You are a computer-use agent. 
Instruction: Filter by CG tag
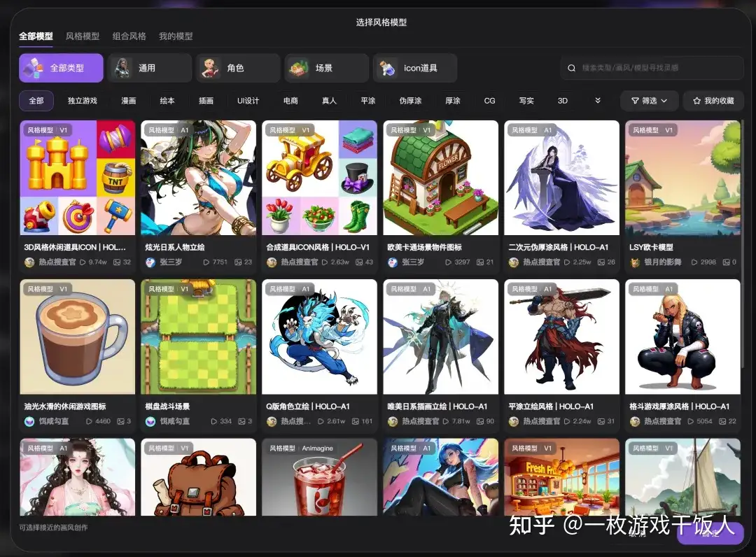[x=489, y=101]
